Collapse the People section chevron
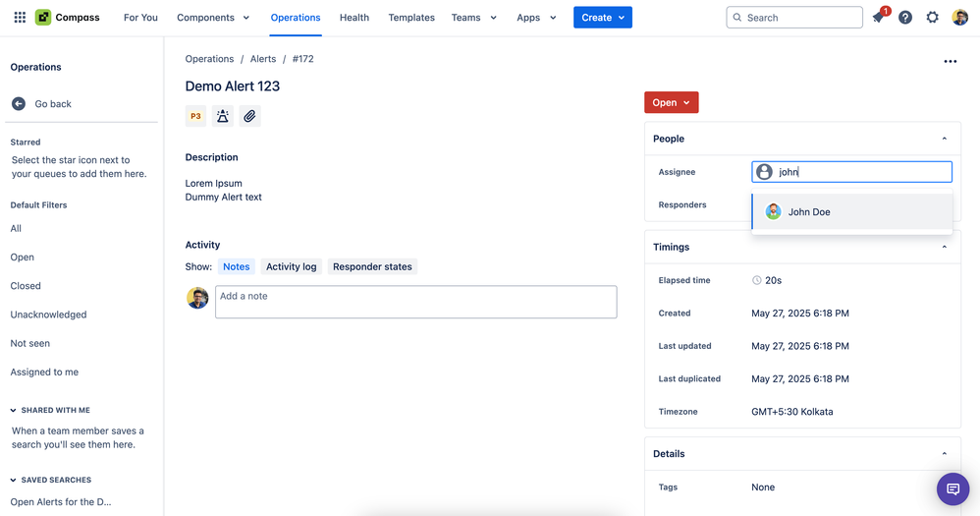This screenshot has height=516, width=980. click(x=945, y=139)
